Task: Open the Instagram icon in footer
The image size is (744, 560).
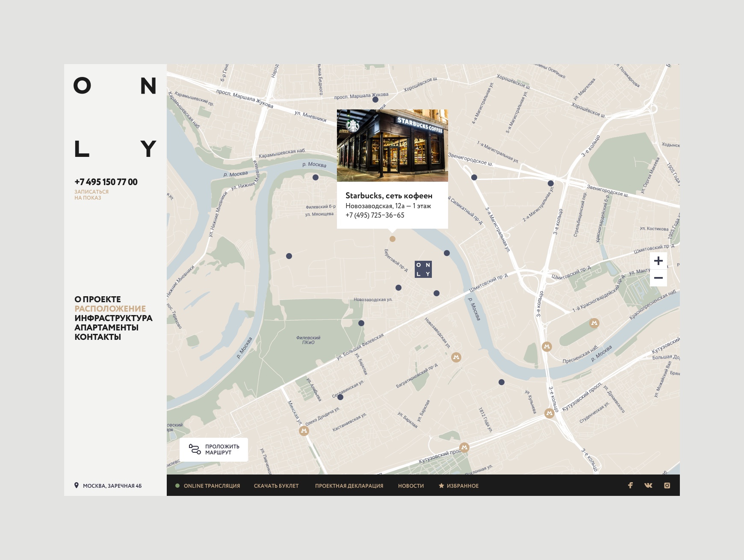Action: (667, 485)
